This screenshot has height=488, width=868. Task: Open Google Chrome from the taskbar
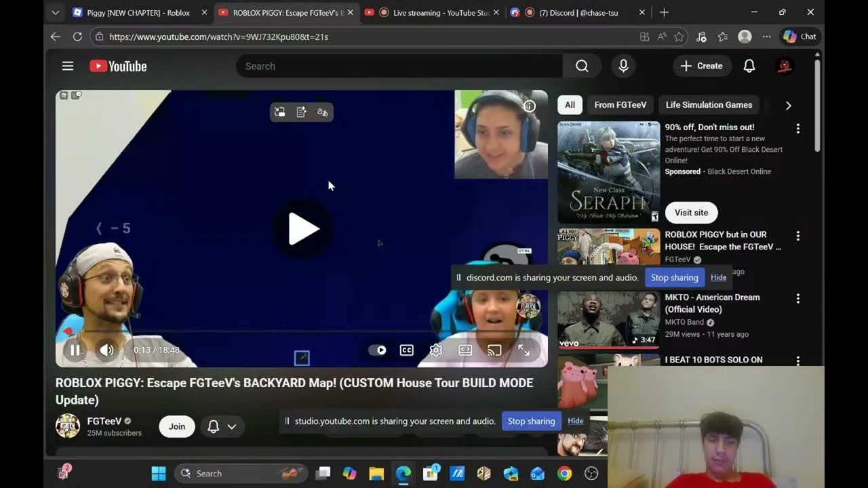click(x=564, y=473)
